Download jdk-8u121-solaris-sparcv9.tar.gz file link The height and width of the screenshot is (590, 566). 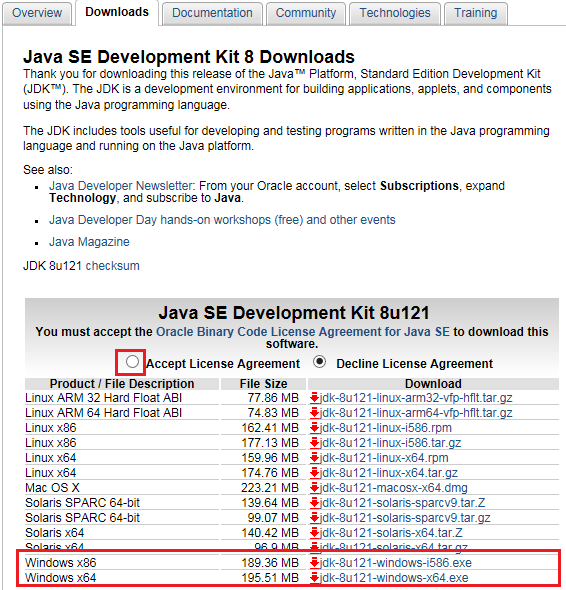[405, 518]
